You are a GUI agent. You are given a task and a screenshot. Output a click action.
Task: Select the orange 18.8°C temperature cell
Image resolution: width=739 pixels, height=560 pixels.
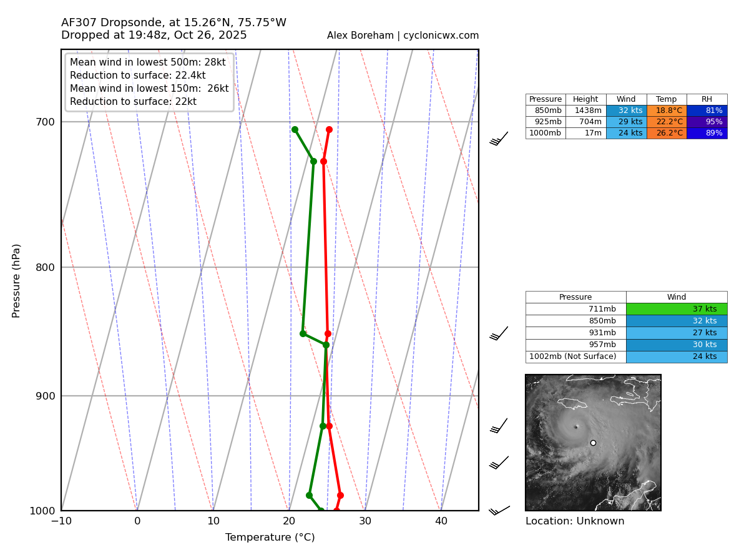pyautogui.click(x=667, y=110)
